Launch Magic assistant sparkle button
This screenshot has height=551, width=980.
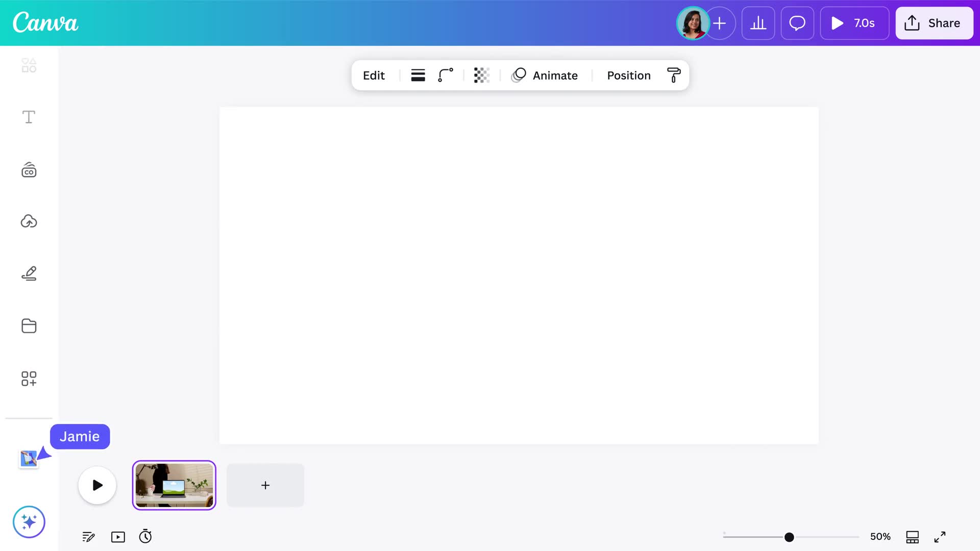[29, 522]
